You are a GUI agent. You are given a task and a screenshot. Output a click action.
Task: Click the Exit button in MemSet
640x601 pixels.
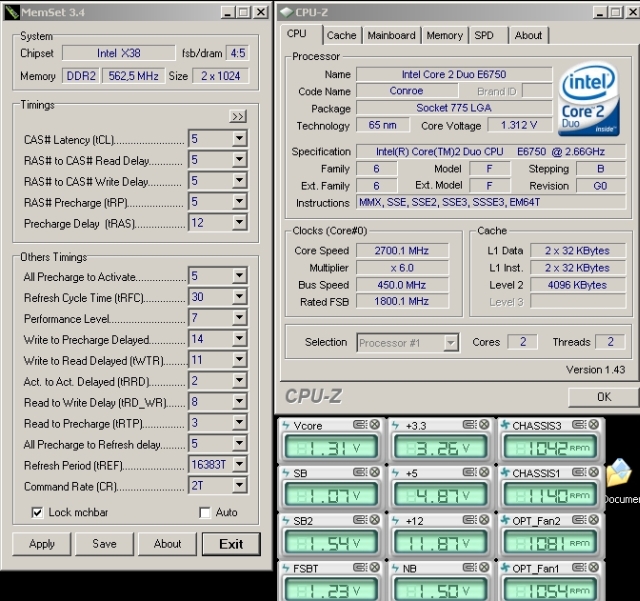(231, 544)
